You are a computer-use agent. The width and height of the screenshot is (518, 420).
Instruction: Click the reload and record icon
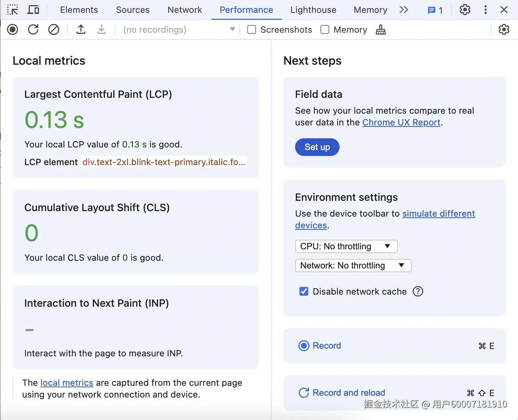pyautogui.click(x=33, y=29)
